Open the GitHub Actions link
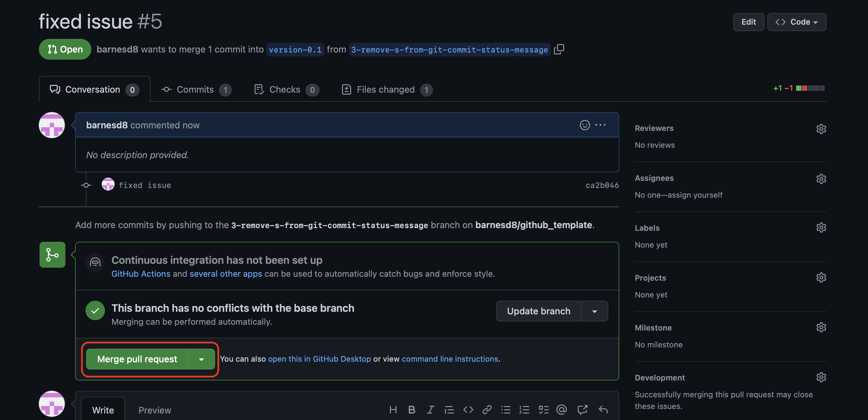This screenshot has width=868, height=420. [141, 274]
